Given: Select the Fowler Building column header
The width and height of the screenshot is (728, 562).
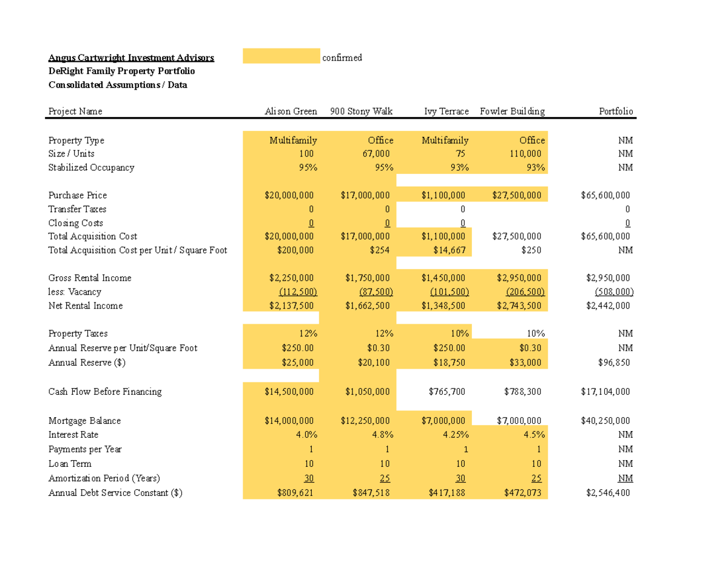Looking at the screenshot, I should (512, 111).
